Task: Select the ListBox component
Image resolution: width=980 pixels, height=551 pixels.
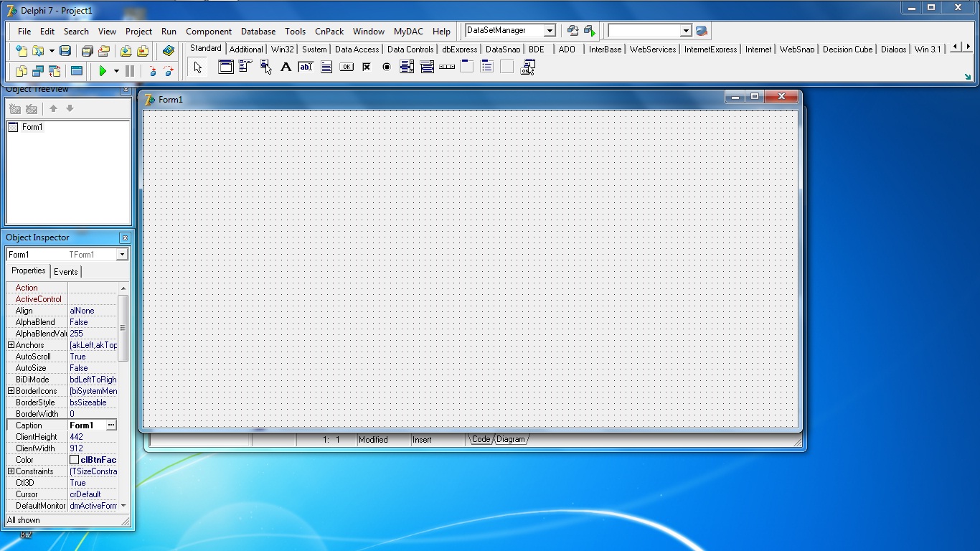Action: coord(407,67)
